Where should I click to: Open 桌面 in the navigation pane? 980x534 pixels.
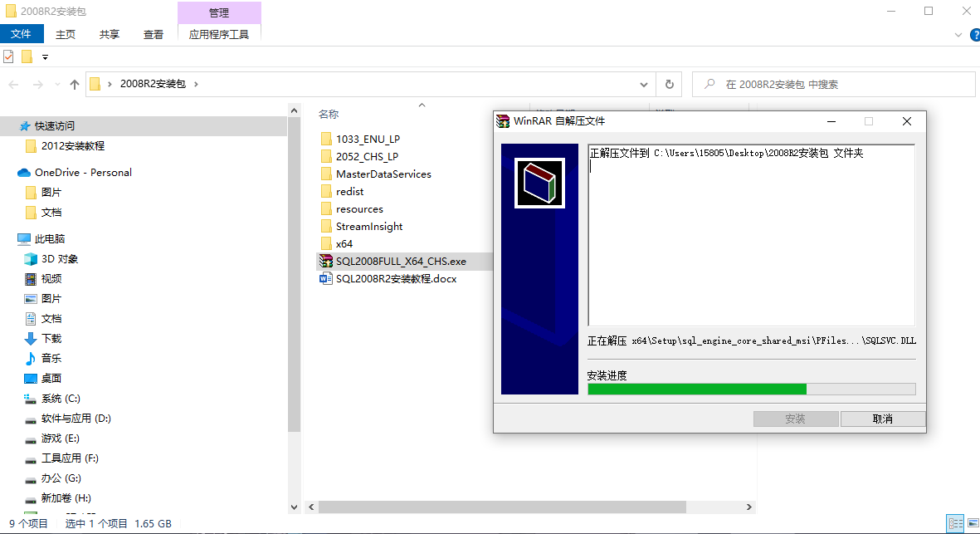(x=51, y=379)
